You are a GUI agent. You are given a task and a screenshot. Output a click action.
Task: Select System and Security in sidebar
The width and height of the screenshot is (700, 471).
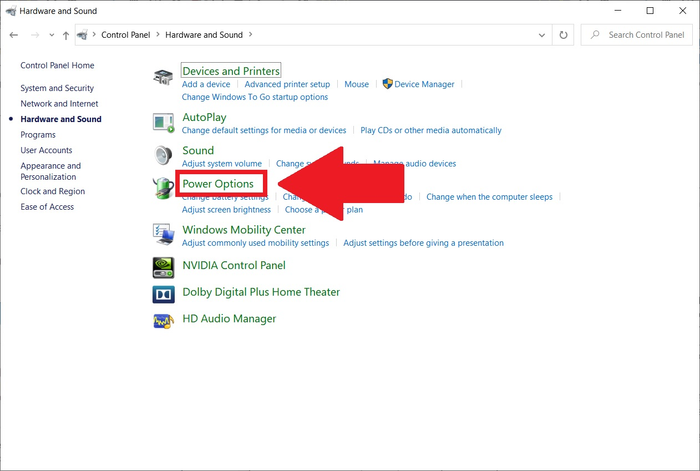tap(57, 88)
